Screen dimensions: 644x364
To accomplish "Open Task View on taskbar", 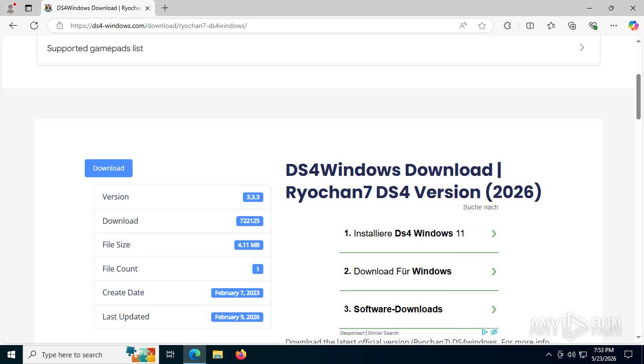I will coord(170,355).
